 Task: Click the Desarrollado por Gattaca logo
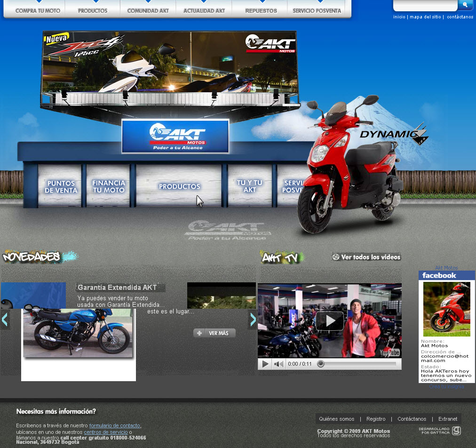pos(440,431)
